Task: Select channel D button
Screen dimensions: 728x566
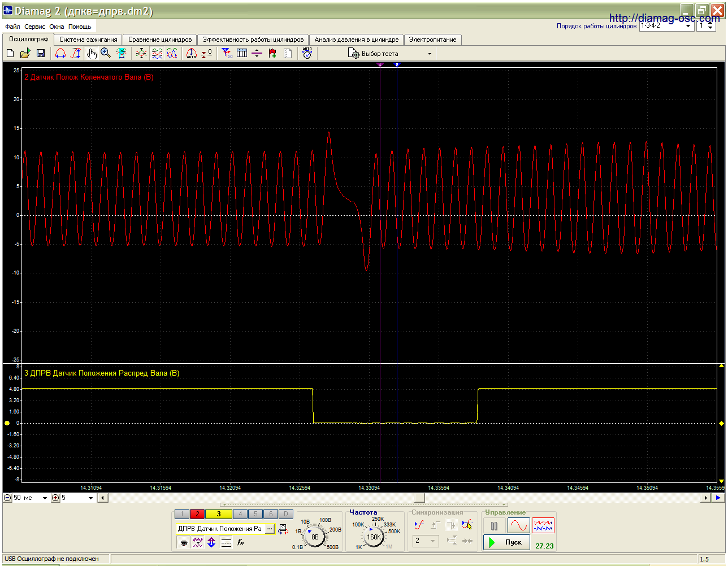Action: pos(286,514)
